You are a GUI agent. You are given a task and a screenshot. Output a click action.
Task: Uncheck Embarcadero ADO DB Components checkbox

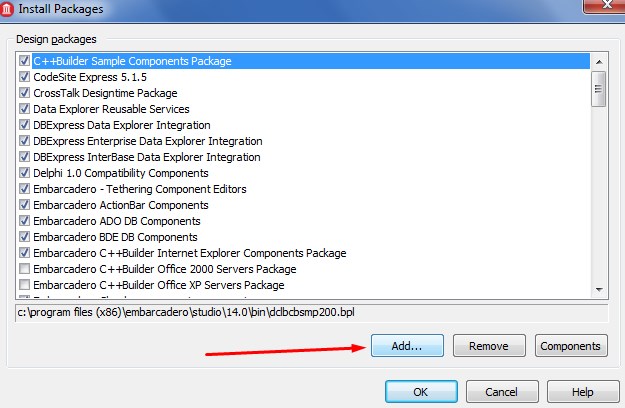coord(24,220)
